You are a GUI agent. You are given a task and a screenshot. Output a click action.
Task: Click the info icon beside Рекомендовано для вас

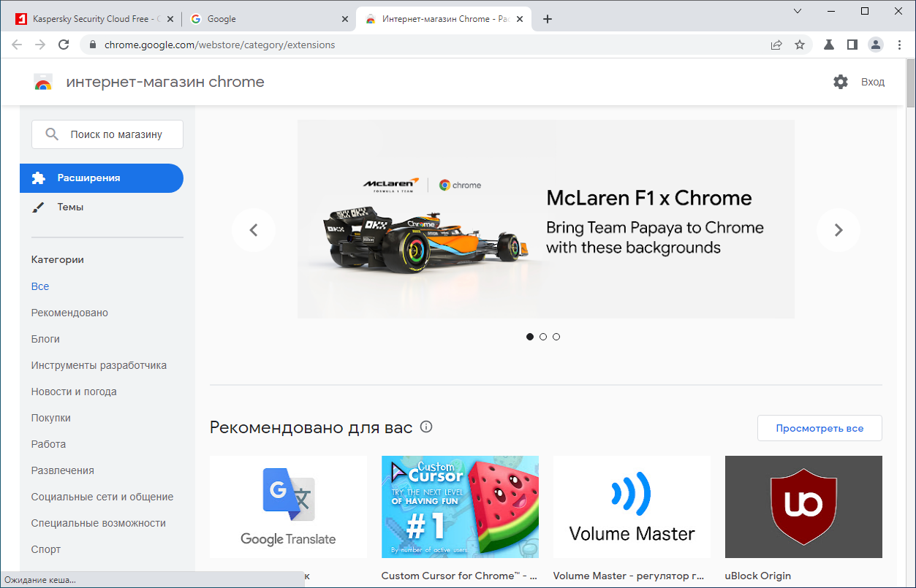tap(426, 427)
